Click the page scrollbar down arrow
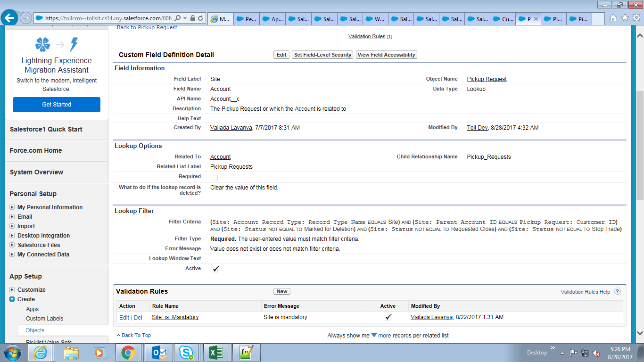The width and height of the screenshot is (644, 362). (x=640, y=333)
